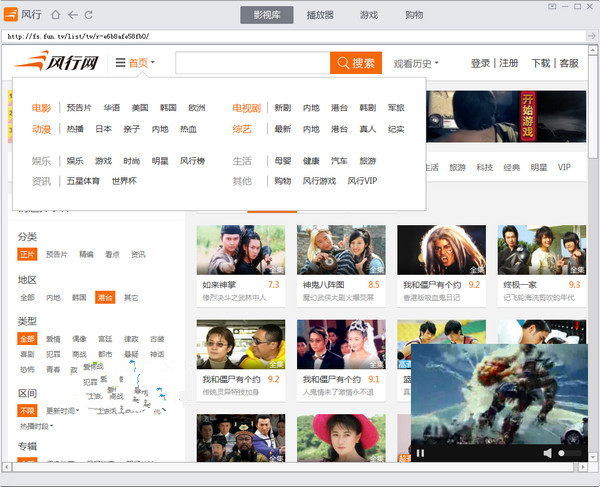
Task: Open the 更新时间 sort dropdown
Action: tap(58, 411)
